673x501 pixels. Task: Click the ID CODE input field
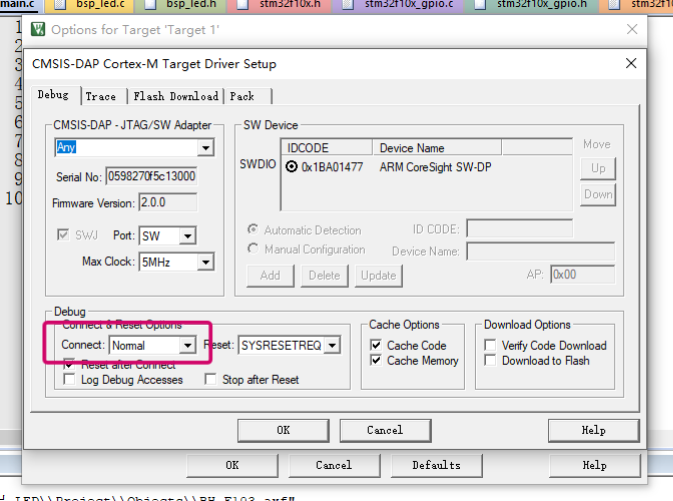point(520,228)
